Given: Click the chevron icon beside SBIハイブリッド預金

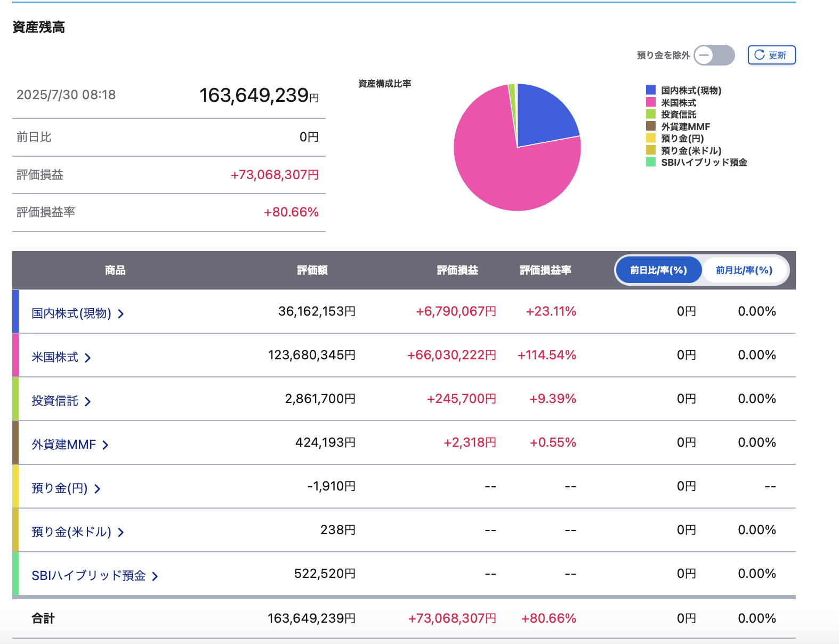Looking at the screenshot, I should point(155,576).
